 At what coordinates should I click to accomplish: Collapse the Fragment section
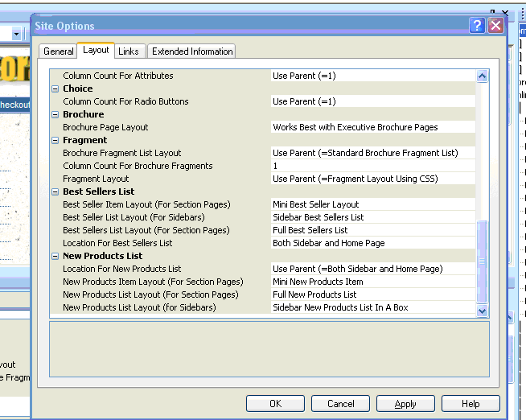point(55,140)
